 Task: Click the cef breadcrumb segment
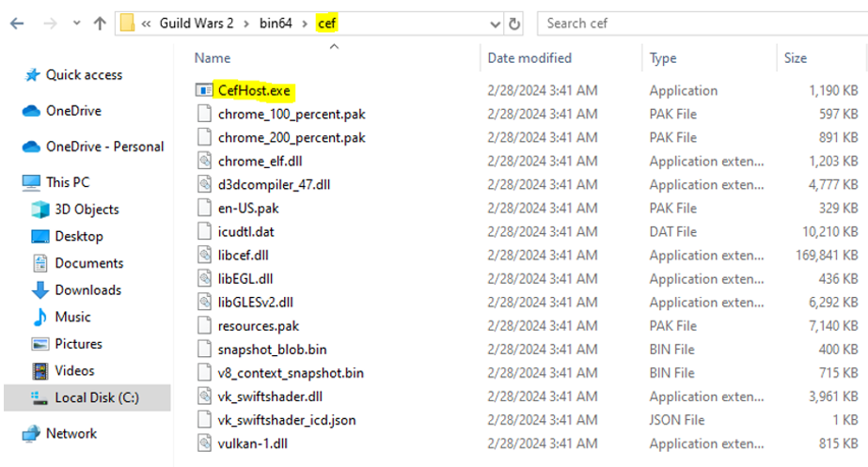(326, 23)
